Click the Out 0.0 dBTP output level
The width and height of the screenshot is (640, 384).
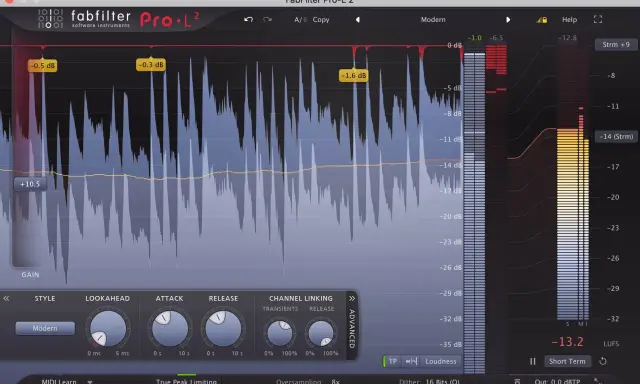point(557,382)
